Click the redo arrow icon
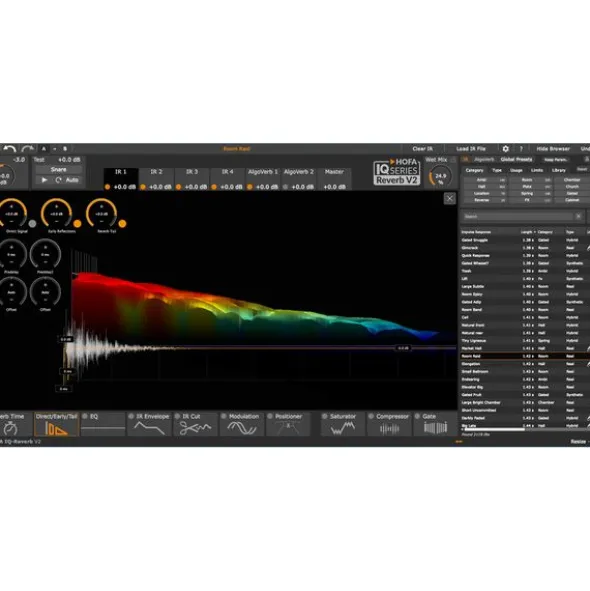Image resolution: width=590 pixels, height=591 pixels. coord(28,149)
